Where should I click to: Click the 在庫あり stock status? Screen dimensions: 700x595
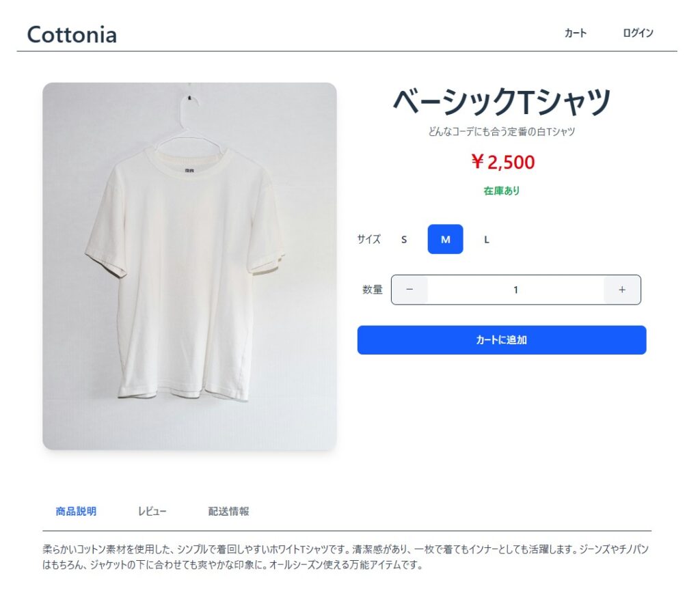tap(502, 191)
